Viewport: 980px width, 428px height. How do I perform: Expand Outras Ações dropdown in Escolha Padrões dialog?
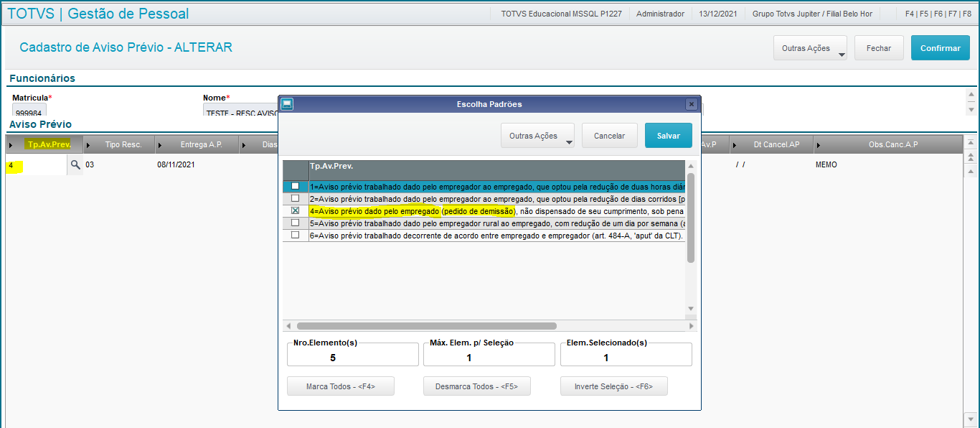click(x=537, y=136)
